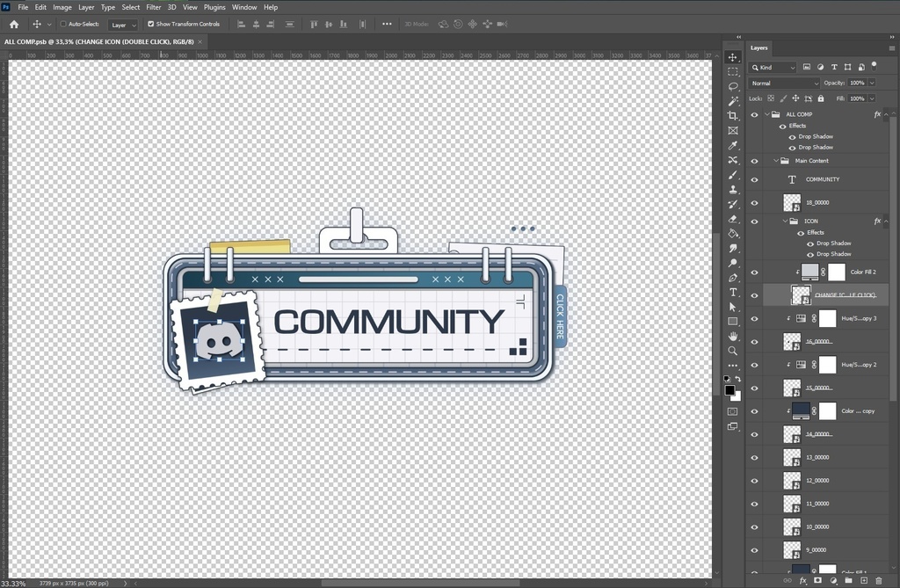Click the Fill 100% field
The image size is (900, 588).
[x=858, y=98]
